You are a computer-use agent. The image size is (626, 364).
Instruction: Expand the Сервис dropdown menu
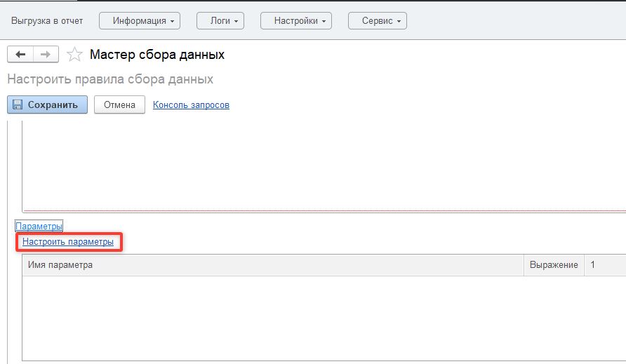(x=378, y=21)
